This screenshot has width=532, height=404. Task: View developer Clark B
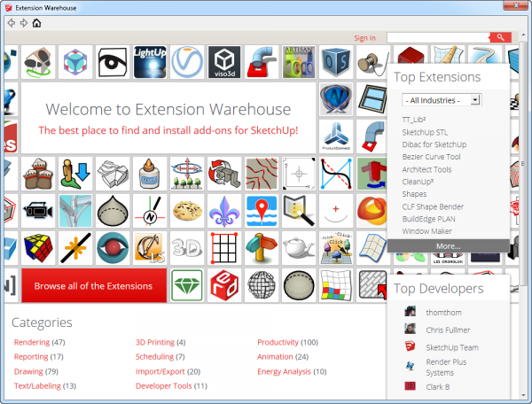[x=438, y=386]
